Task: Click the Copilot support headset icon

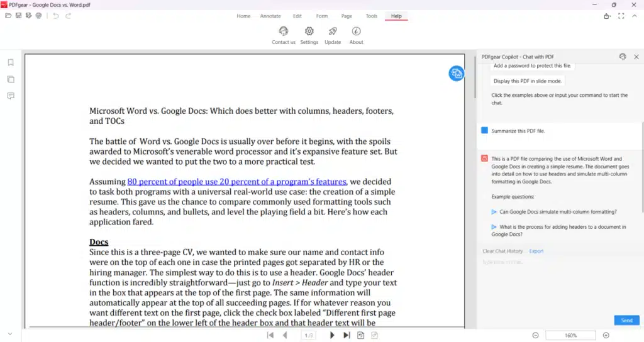Action: click(x=623, y=57)
